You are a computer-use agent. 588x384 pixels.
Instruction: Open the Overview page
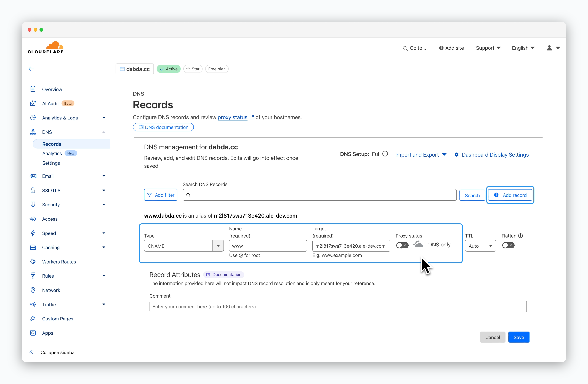tap(52, 89)
